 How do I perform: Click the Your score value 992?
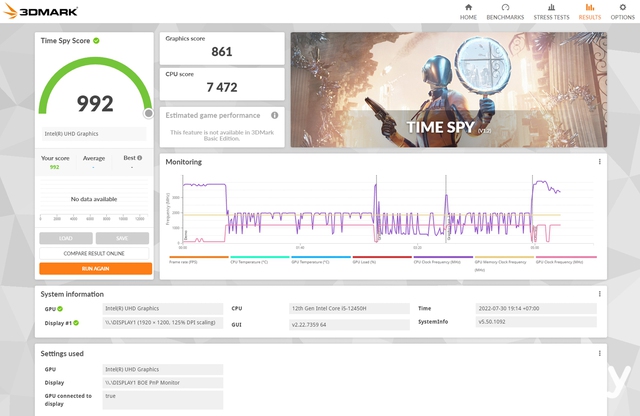55,167
